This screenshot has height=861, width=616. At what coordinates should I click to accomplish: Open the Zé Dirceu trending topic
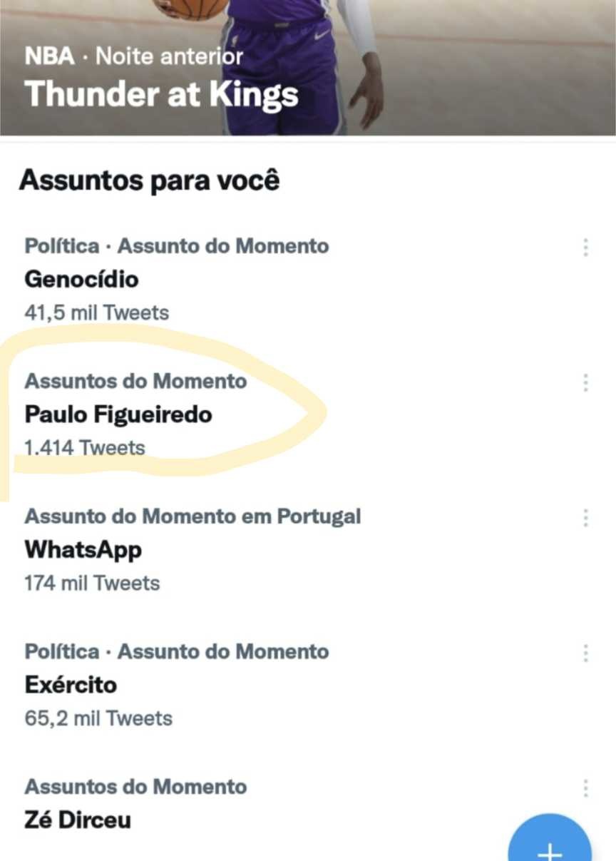coord(78,820)
